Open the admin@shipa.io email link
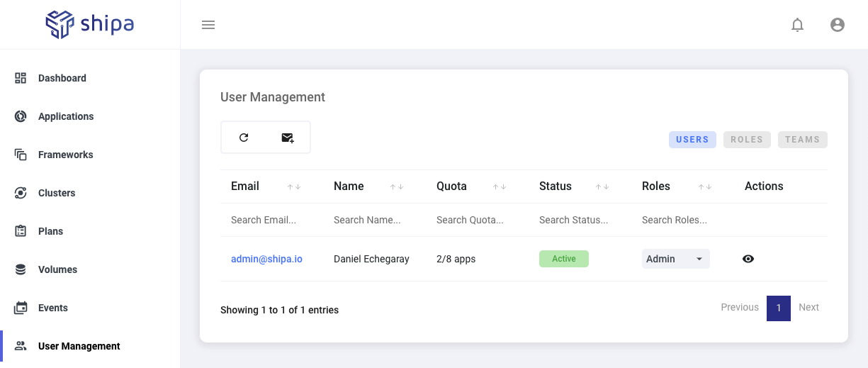The height and width of the screenshot is (368, 868). 266,259
